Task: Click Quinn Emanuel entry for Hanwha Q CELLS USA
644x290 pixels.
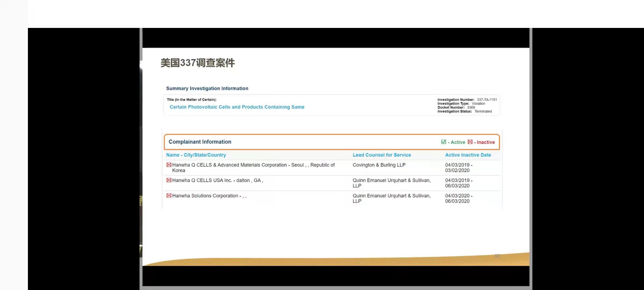Action: 391,183
